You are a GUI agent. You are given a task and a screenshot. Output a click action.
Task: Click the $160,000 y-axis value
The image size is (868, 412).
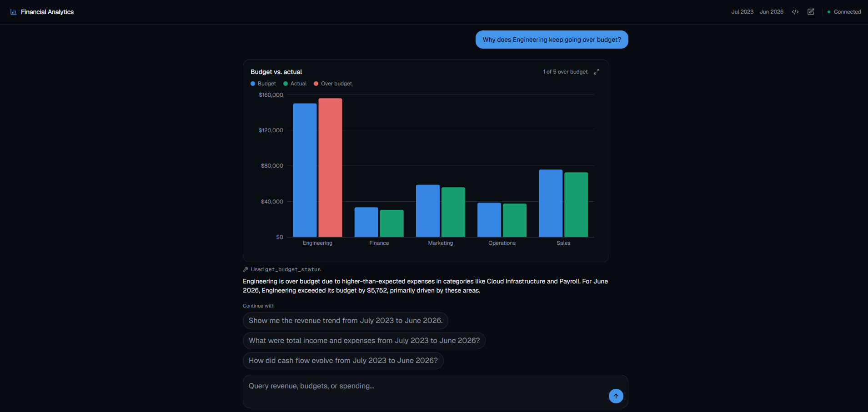tap(271, 95)
